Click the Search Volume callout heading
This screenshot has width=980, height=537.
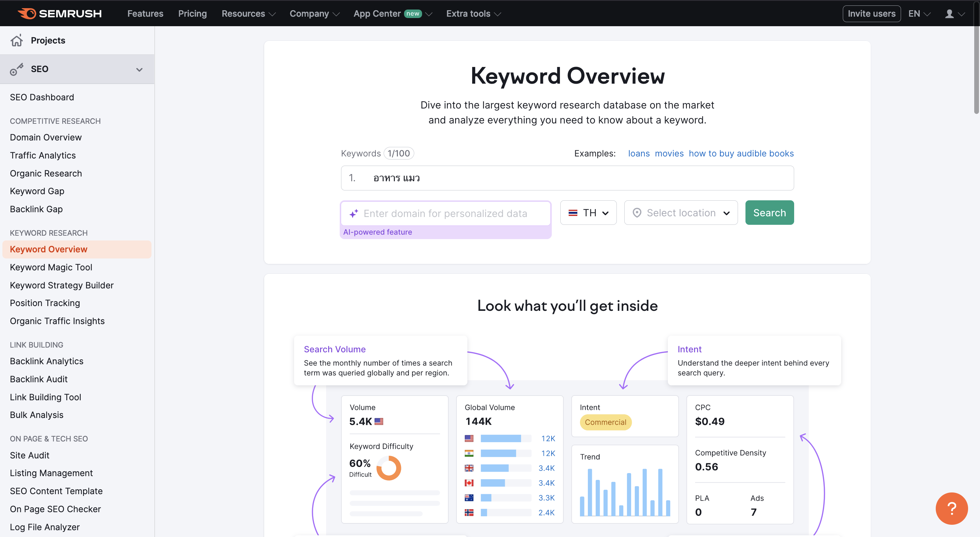coord(334,349)
